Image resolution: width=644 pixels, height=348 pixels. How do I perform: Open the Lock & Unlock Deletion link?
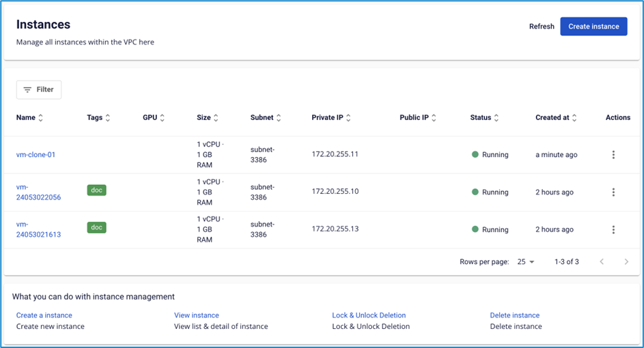[369, 315]
